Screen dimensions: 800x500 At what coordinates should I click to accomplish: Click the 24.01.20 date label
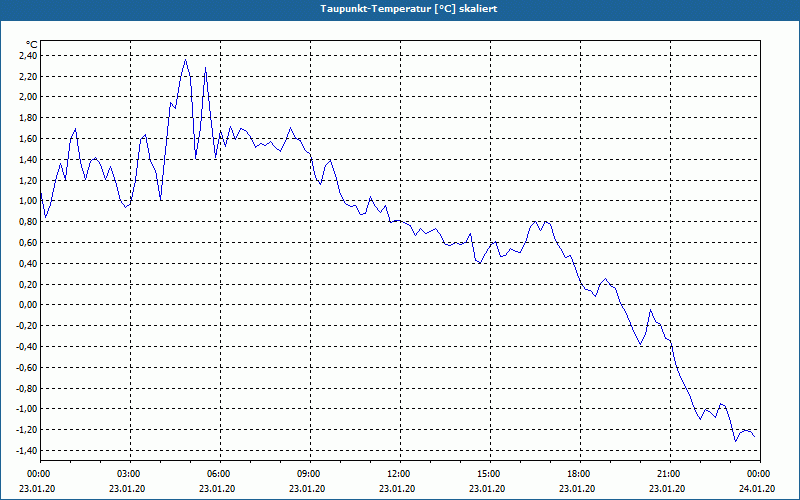point(757,489)
